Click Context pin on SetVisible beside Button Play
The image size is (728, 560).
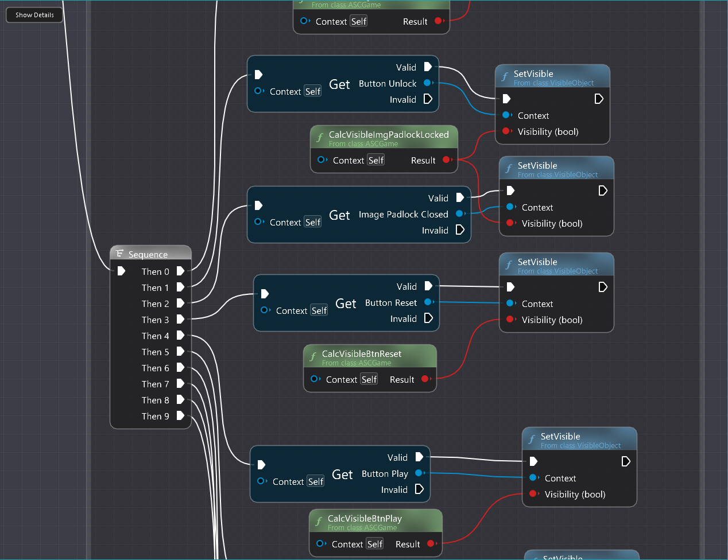[534, 477]
